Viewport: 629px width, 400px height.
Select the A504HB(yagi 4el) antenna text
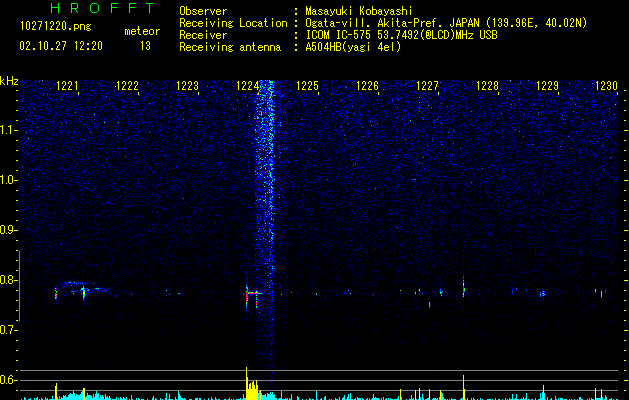point(353,47)
